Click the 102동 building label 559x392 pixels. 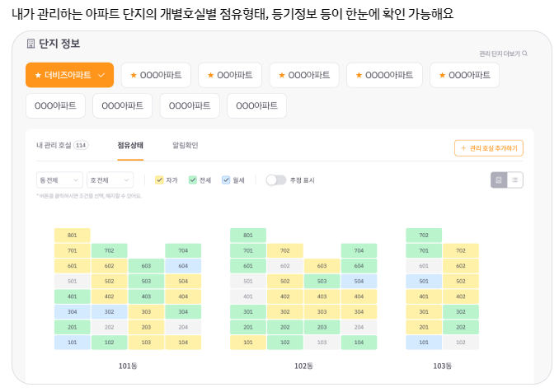click(x=303, y=366)
